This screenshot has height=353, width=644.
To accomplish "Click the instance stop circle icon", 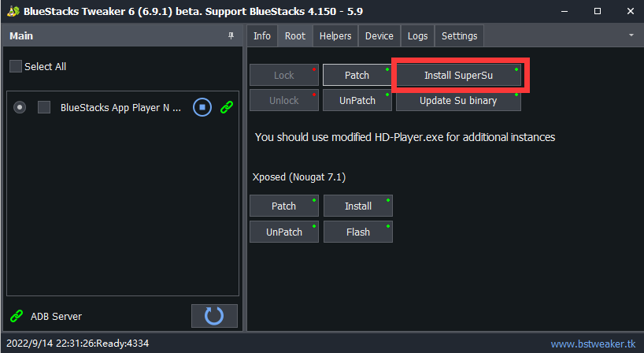I will click(x=202, y=107).
